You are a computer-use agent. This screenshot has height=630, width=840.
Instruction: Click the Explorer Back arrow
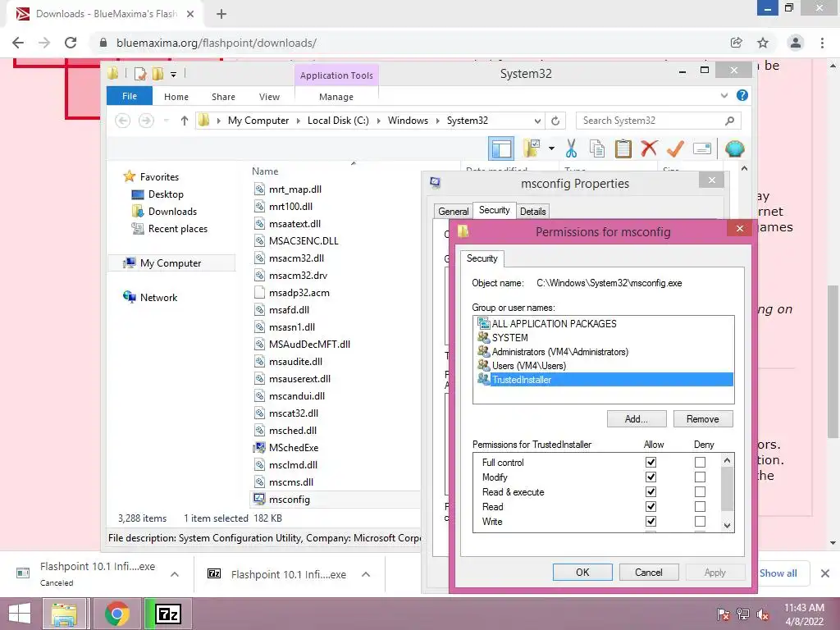123,121
